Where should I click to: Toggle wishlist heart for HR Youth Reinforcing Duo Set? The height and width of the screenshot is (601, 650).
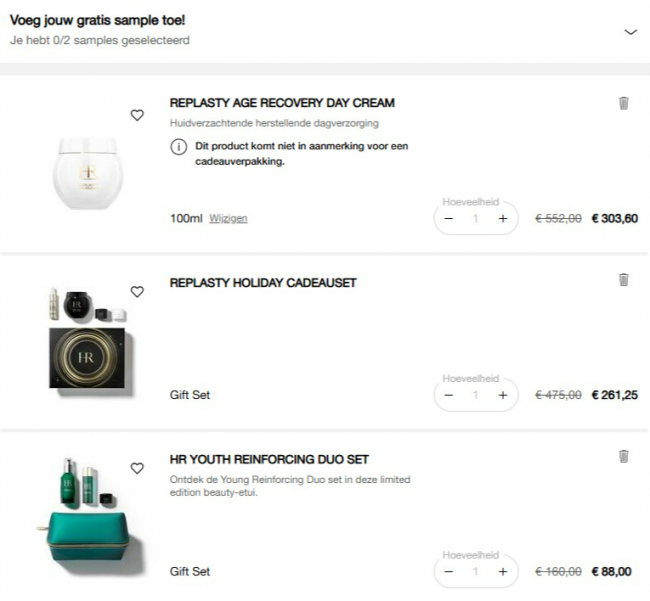tap(137, 468)
